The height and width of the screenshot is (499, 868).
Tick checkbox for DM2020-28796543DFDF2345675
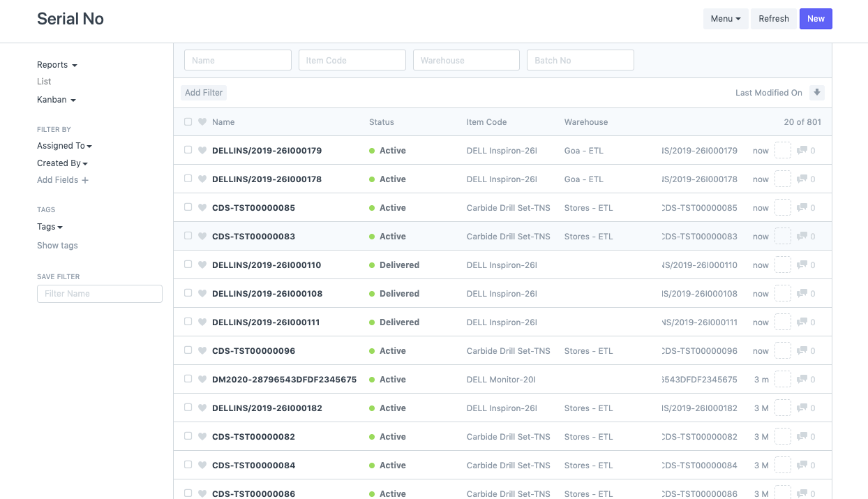(188, 379)
